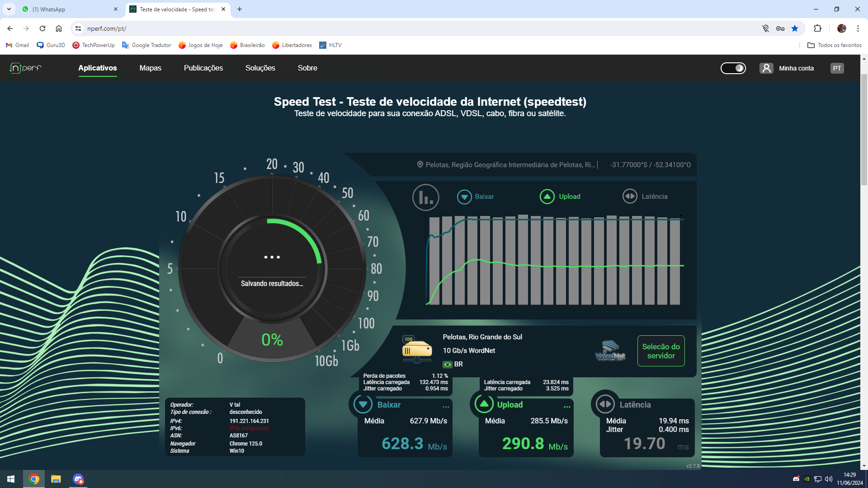Click the nPerf logo

[x=26, y=68]
